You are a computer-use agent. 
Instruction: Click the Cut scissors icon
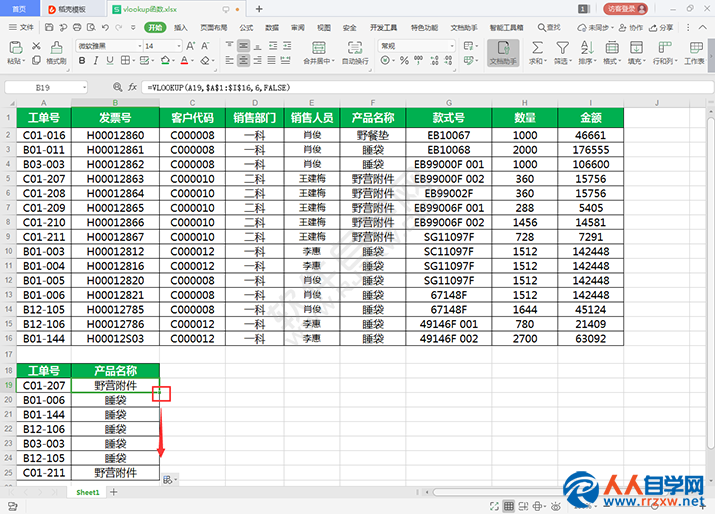coord(36,46)
